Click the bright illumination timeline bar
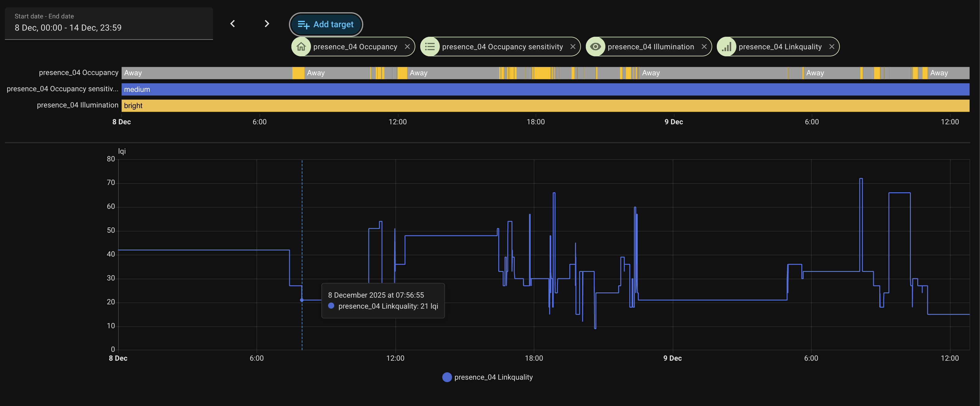980x406 pixels. (x=545, y=106)
